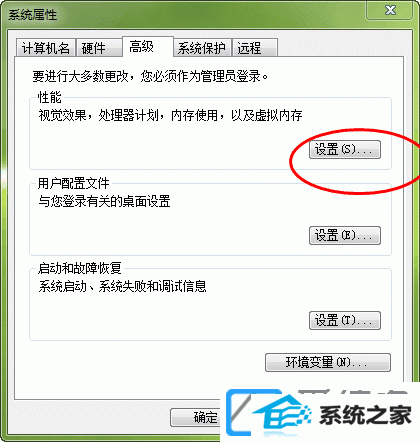420x442 pixels.
Task: Click the 用户配置文件 group label
Action: click(x=74, y=183)
